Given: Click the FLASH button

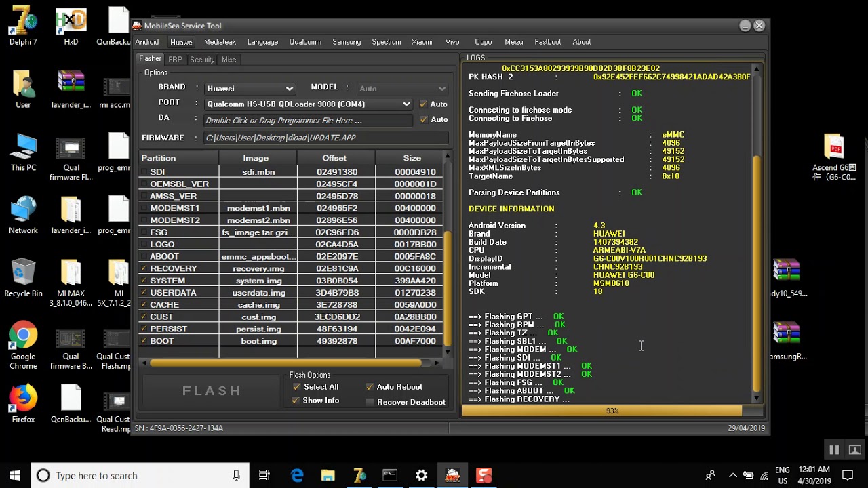Looking at the screenshot, I should tap(212, 391).
